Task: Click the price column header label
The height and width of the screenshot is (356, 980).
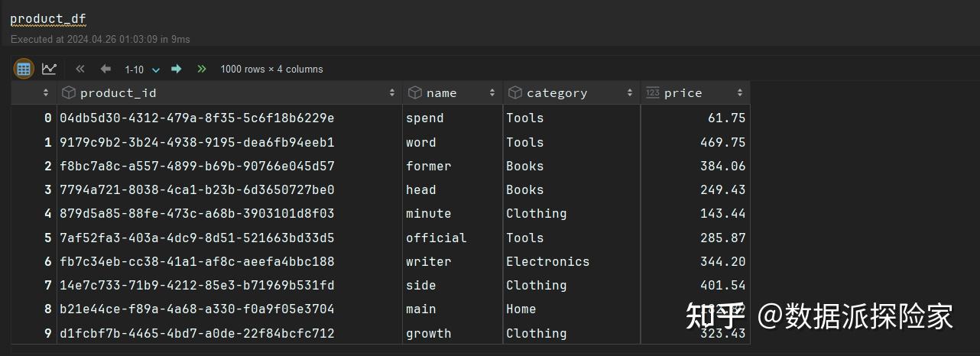Action: point(683,92)
